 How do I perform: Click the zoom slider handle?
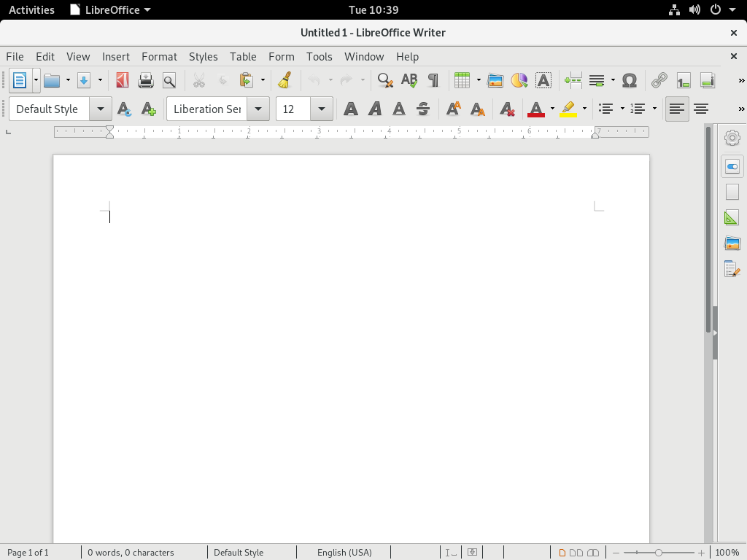pyautogui.click(x=659, y=553)
